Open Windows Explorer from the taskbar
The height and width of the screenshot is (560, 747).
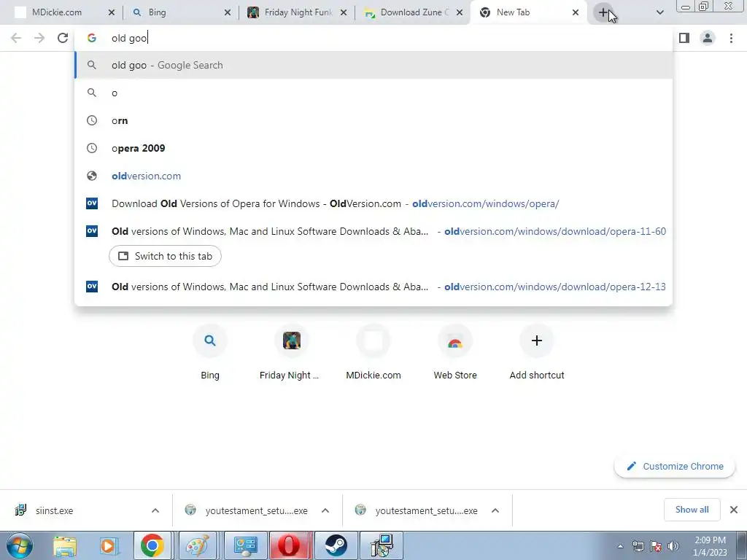pyautogui.click(x=65, y=545)
